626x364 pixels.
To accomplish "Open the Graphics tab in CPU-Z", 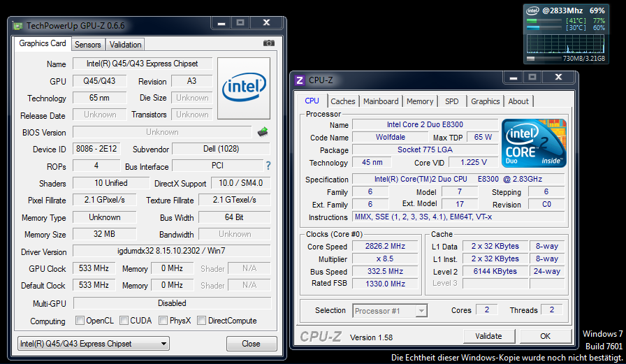I will pyautogui.click(x=485, y=101).
